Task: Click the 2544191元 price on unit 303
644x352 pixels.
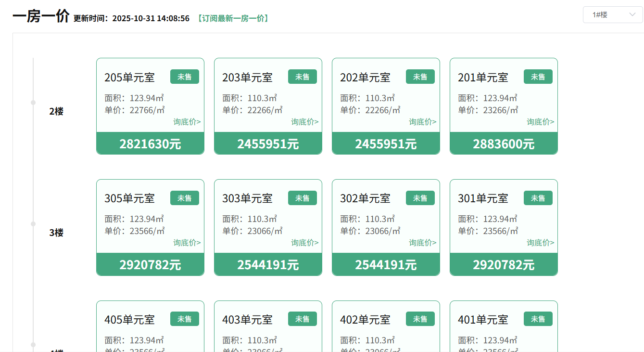Action: [268, 265]
